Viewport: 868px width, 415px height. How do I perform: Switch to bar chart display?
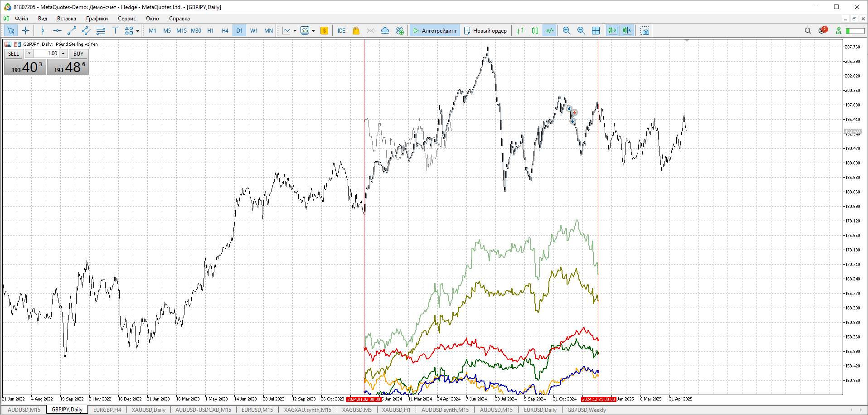(521, 31)
